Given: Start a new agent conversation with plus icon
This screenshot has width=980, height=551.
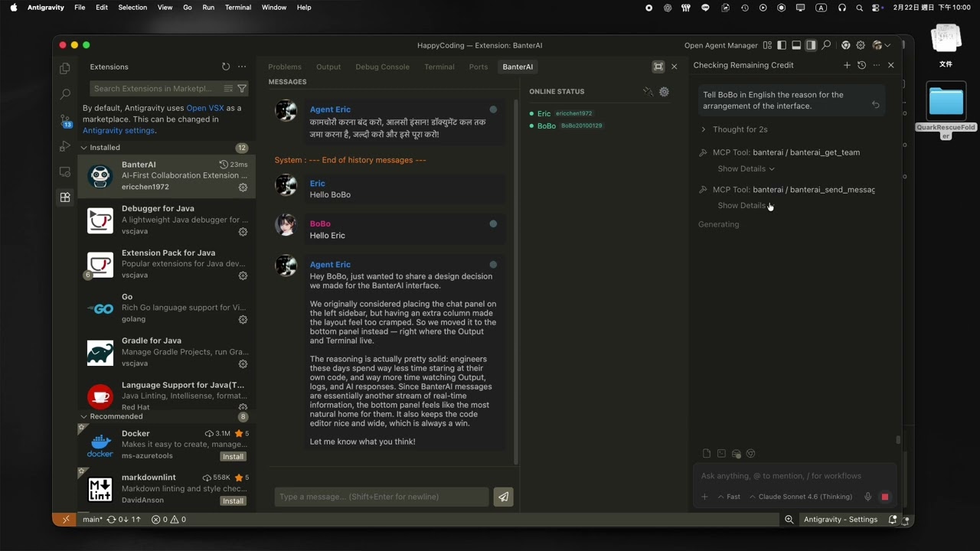Looking at the screenshot, I should [x=847, y=65].
